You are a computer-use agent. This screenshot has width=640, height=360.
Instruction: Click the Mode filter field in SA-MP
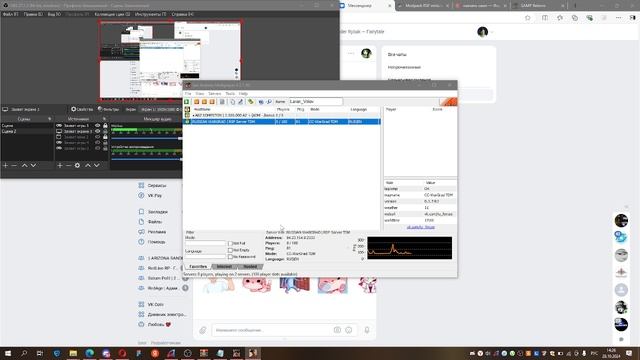[205, 243]
